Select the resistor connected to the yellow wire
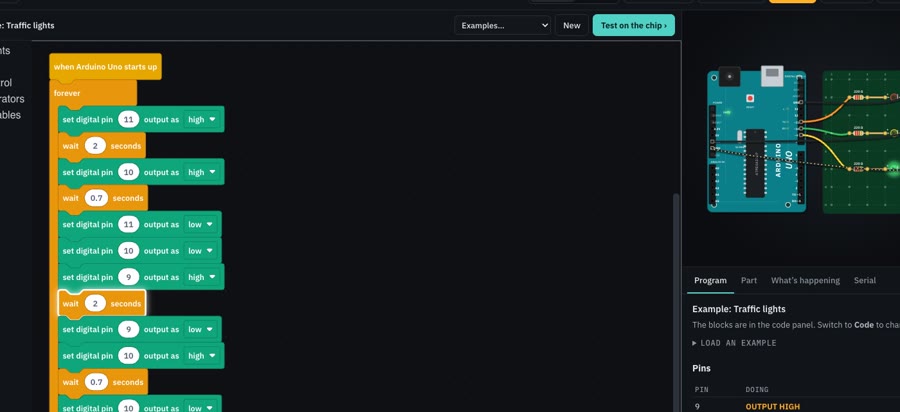 (858, 169)
